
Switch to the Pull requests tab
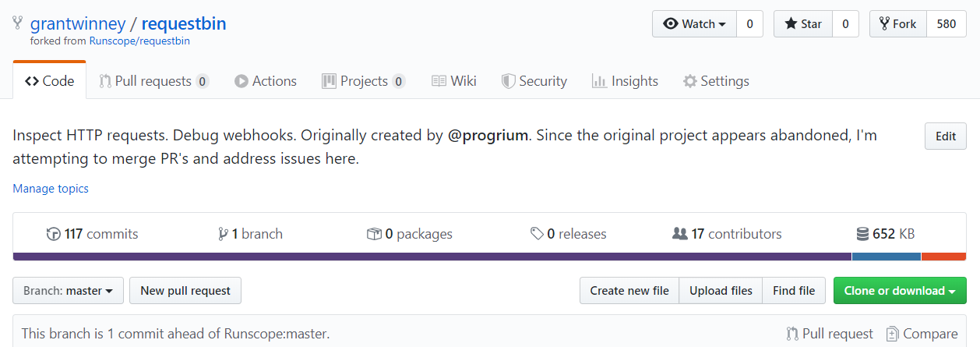pyautogui.click(x=153, y=81)
